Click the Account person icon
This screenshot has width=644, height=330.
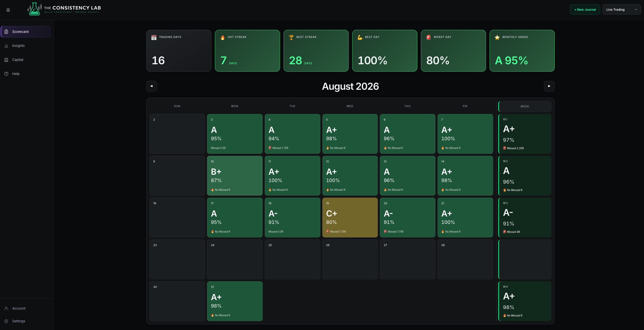pyautogui.click(x=6, y=308)
